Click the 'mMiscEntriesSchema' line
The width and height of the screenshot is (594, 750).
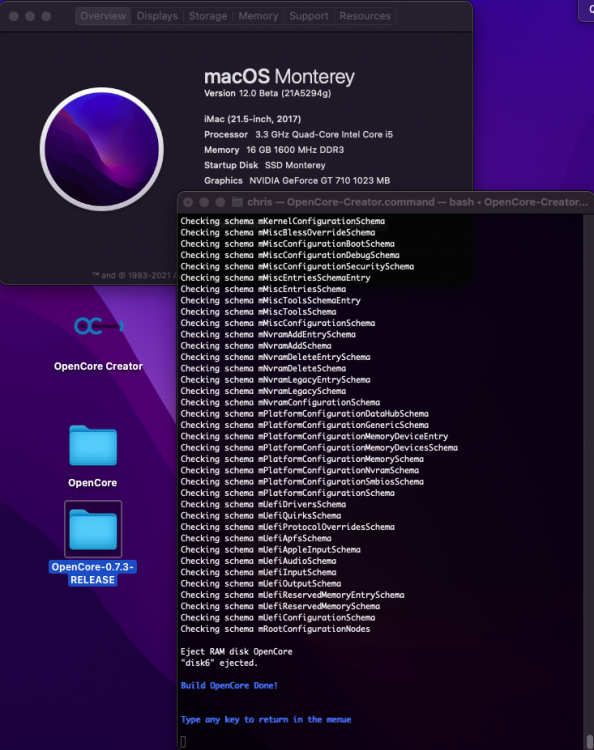coord(263,289)
